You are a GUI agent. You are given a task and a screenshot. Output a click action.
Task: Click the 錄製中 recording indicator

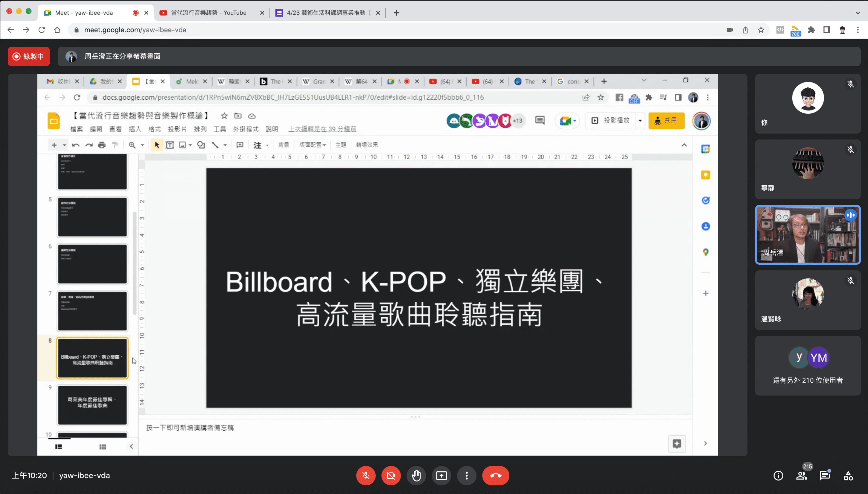[x=29, y=56]
